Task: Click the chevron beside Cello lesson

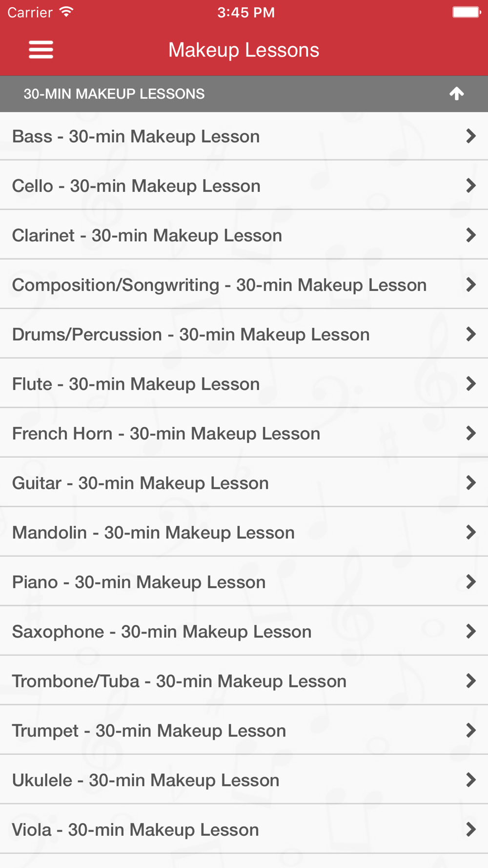Action: 470,186
